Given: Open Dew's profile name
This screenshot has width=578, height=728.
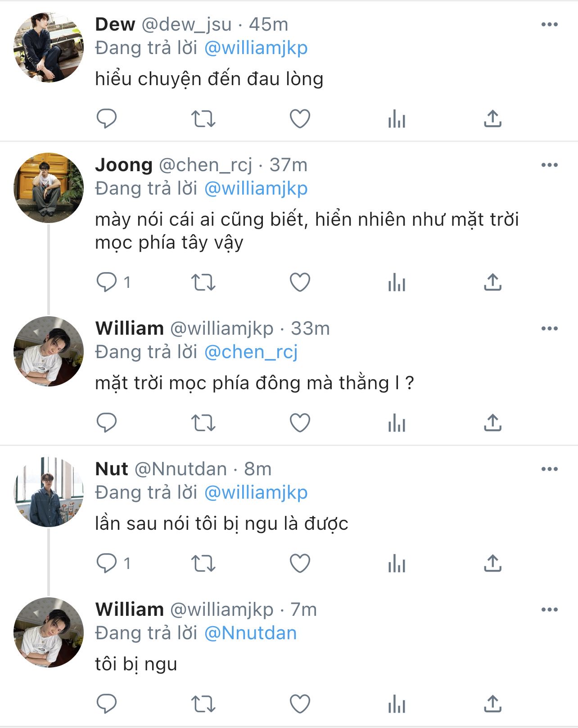Looking at the screenshot, I should click(x=115, y=25).
